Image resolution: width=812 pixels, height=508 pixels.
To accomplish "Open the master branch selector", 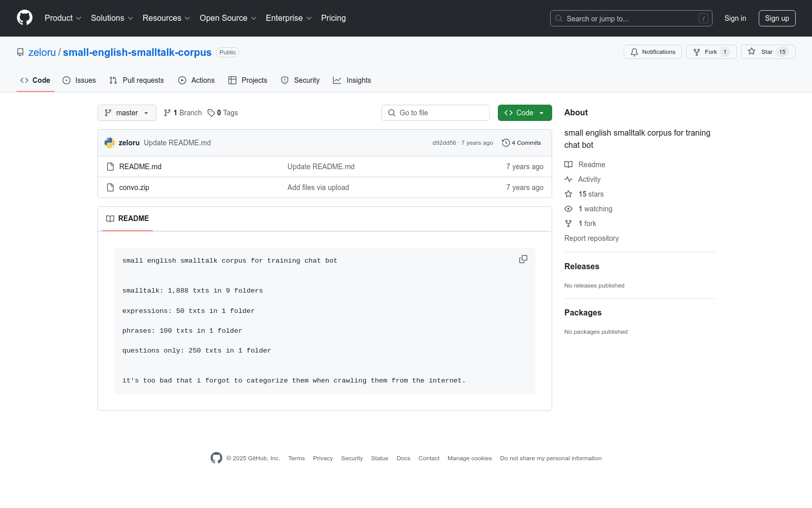I will [x=127, y=113].
